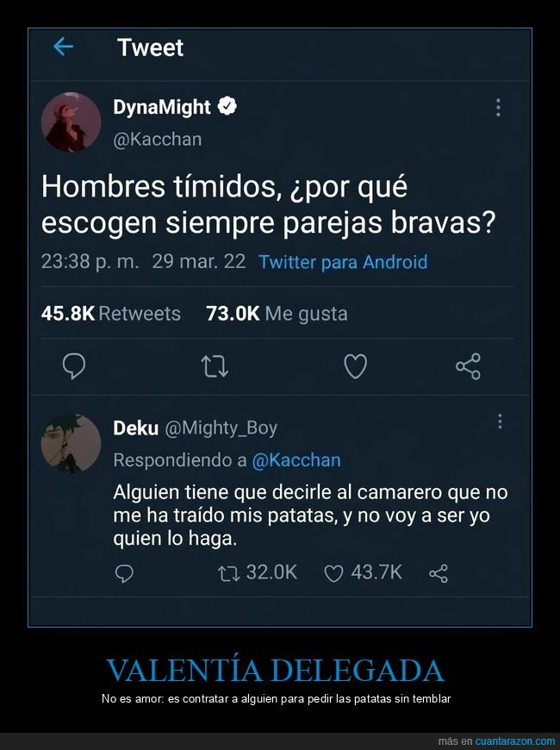Click the retweet icon showing 32.0K
This screenshot has height=750, width=560.
coord(228,572)
